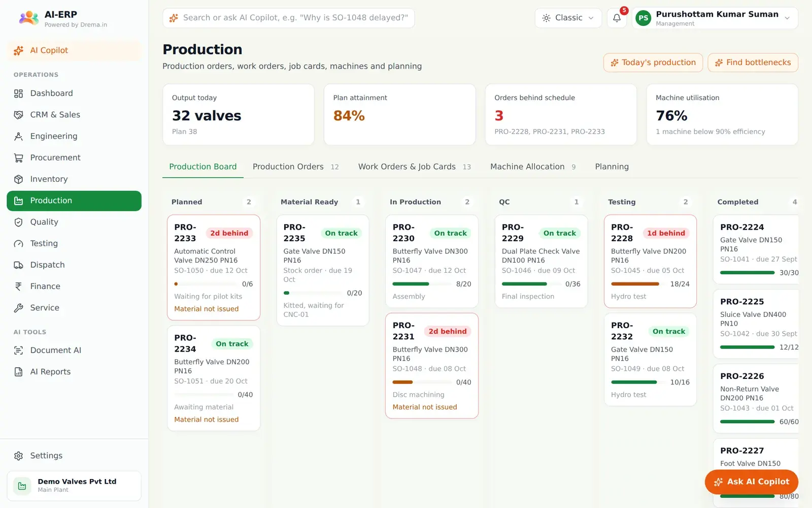Expand the Purushottam Kumar Suman user menu
Viewport: 812px width, 508px height.
click(x=715, y=18)
